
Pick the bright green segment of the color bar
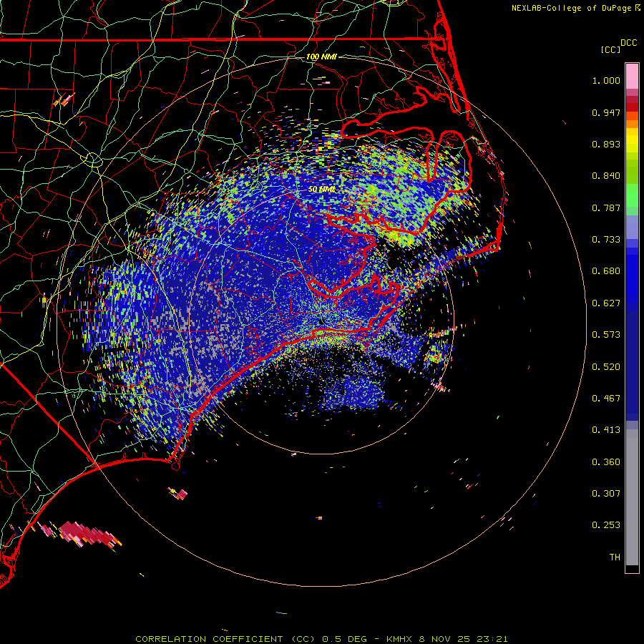point(632,195)
